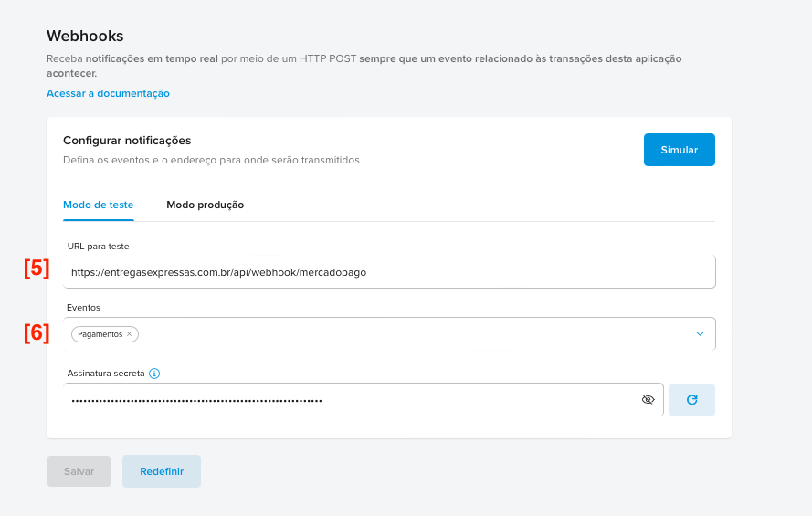Click the Webhooks page heading
This screenshot has width=812, height=516.
pos(85,36)
